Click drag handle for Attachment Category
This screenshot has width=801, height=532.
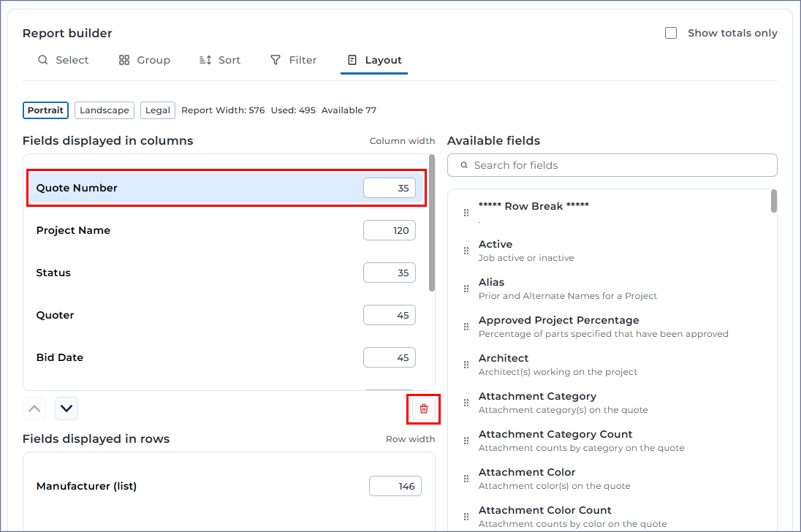(466, 403)
